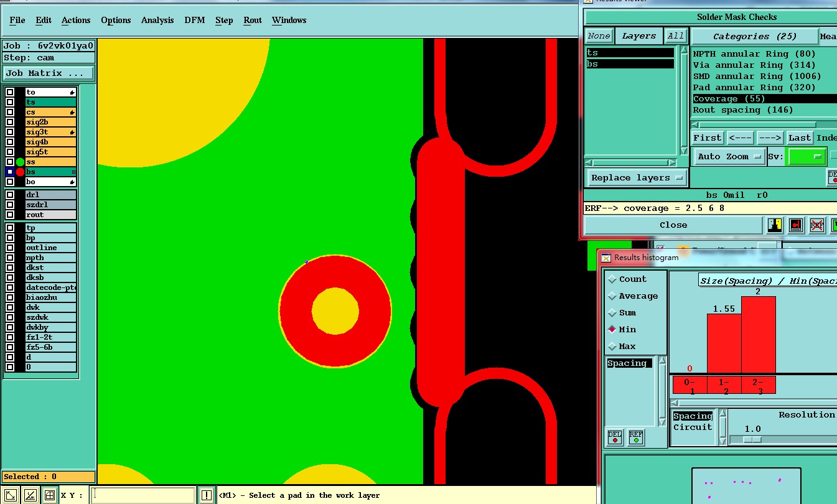Click the marker icon at the right of the to layer
This screenshot has width=837, height=504.
(73, 92)
